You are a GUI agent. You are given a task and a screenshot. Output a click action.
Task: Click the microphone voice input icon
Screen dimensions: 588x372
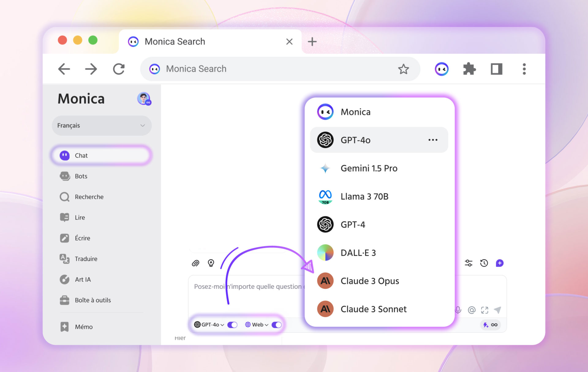(458, 310)
